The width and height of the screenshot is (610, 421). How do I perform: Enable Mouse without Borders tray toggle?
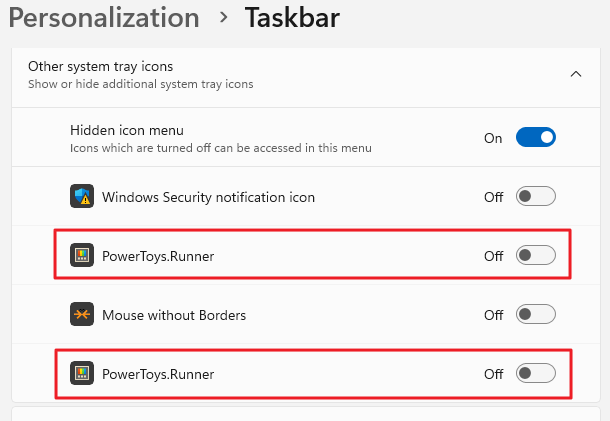click(535, 315)
